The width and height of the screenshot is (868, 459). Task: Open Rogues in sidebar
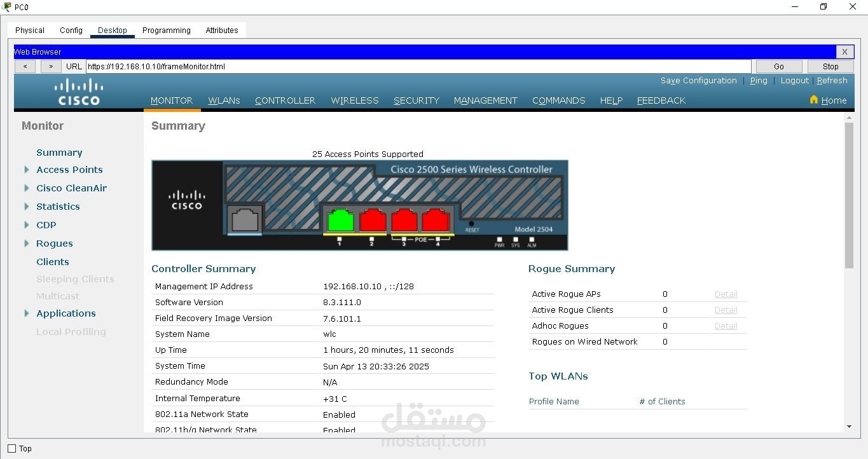tap(55, 243)
